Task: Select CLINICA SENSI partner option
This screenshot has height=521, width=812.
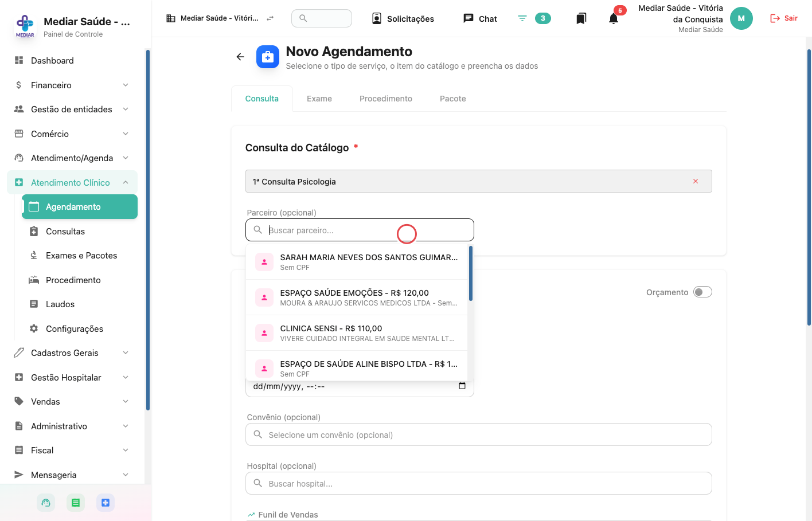Action: tap(357, 333)
